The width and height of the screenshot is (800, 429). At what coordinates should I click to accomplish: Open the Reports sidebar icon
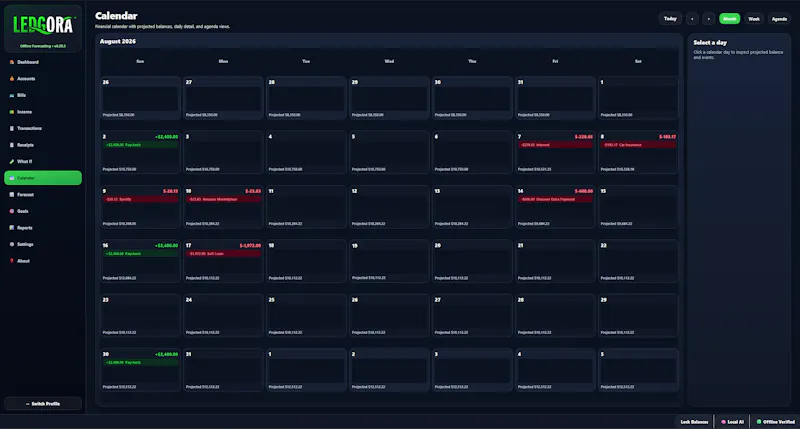click(x=12, y=228)
